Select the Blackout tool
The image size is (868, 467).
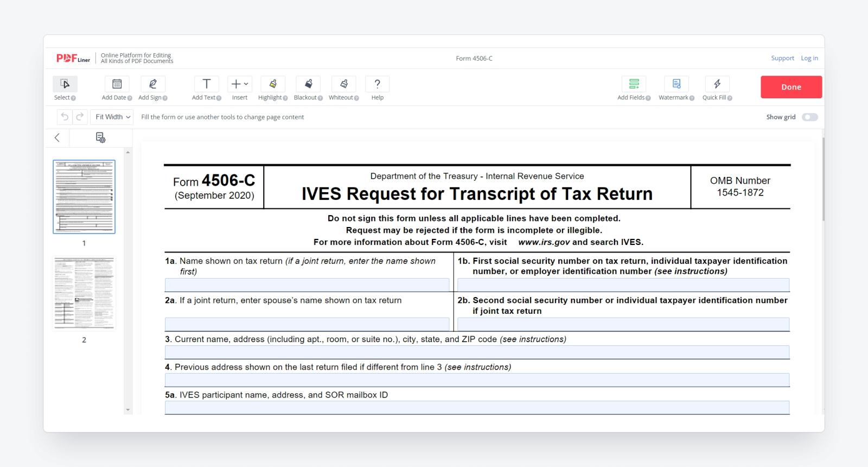(x=308, y=84)
